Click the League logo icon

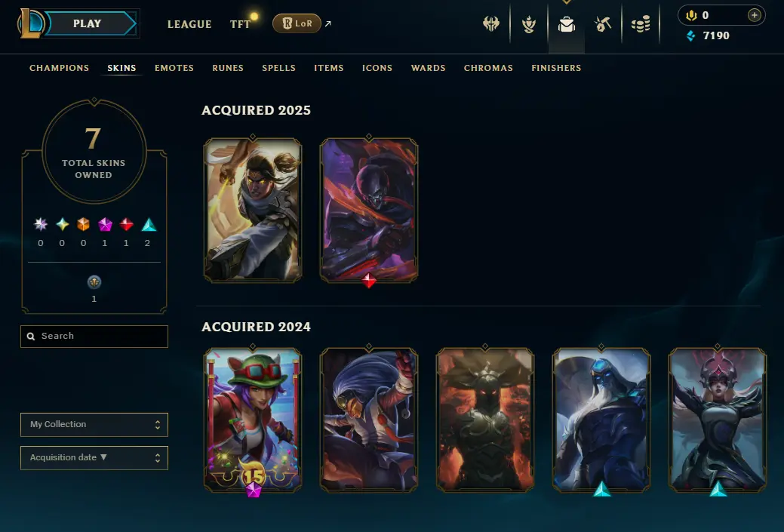[x=32, y=23]
